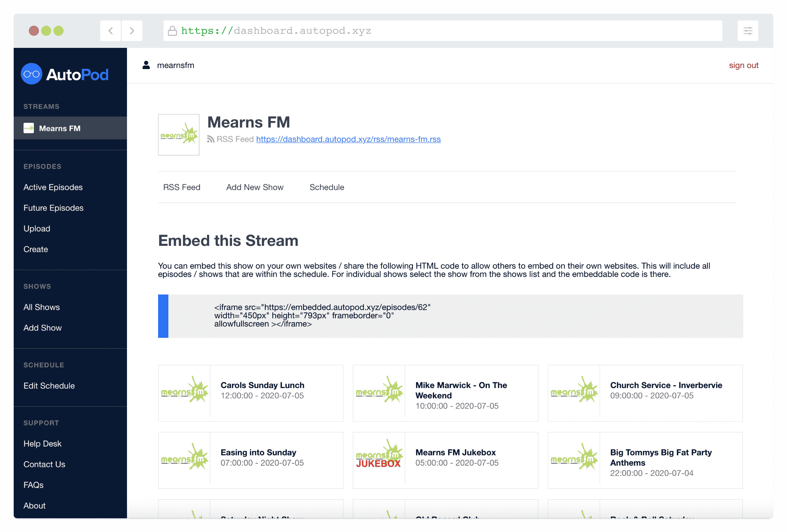This screenshot has width=787, height=532.
Task: Click the browser back arrow
Action: point(111,31)
